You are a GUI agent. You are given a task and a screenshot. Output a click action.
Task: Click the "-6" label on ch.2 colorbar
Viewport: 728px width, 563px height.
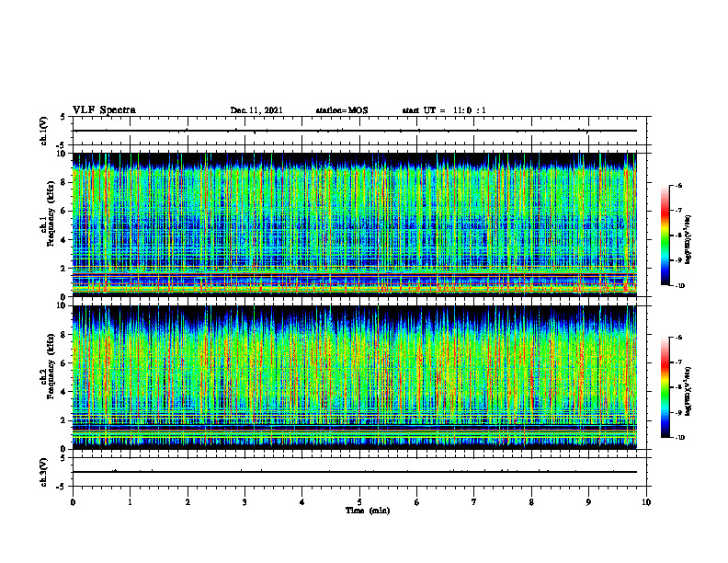[x=678, y=338]
